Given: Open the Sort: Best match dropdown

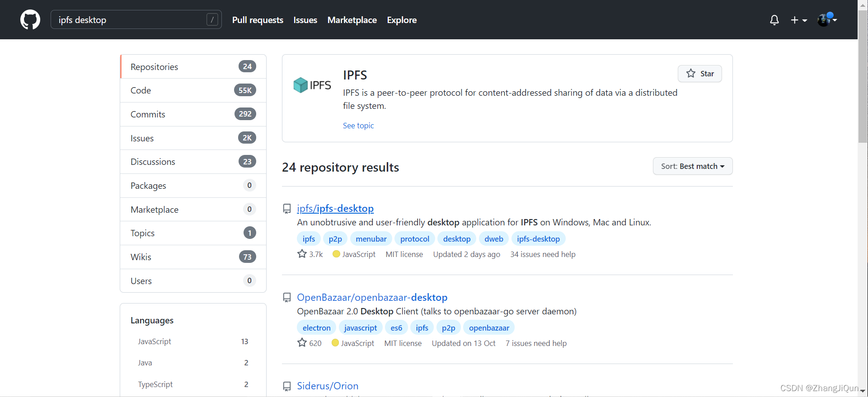Looking at the screenshot, I should [x=693, y=166].
